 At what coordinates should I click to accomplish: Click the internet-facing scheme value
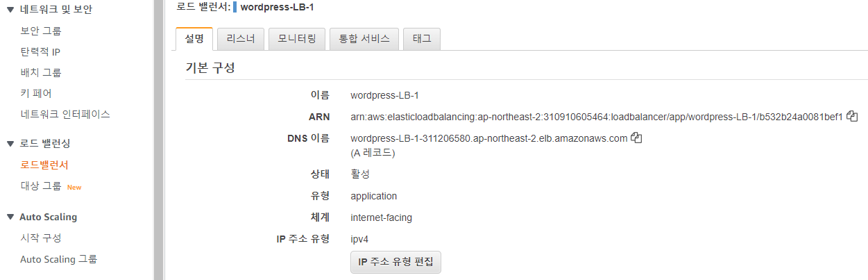(381, 217)
